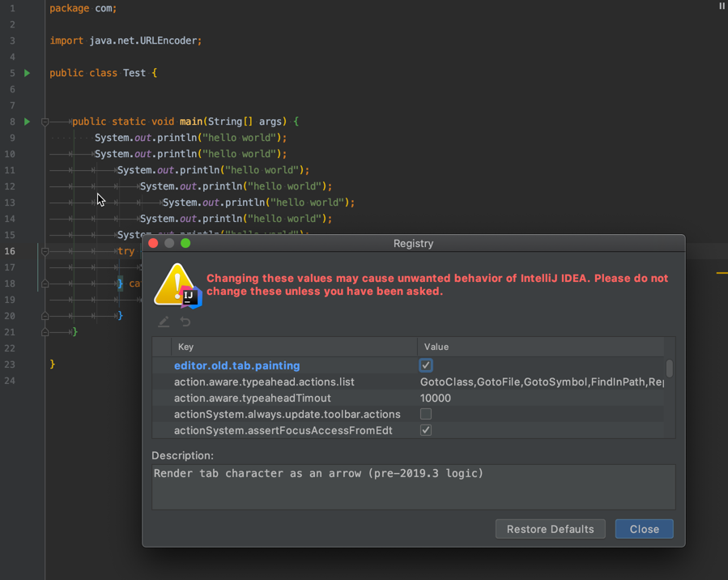Collapse main method fold marker on line 8

(45, 122)
